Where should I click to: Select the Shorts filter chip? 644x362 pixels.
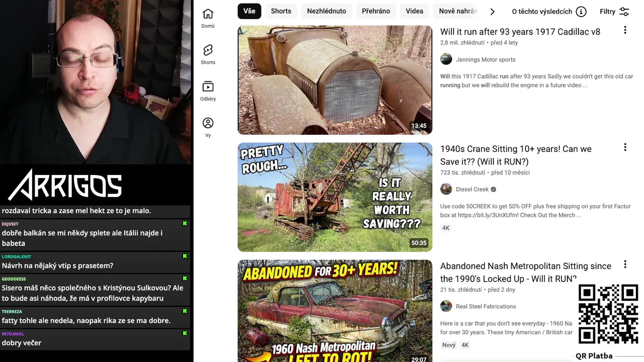tap(281, 11)
